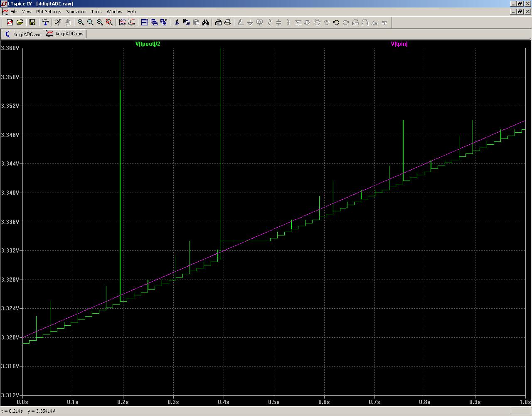Select the Draw Wire pencil tool
The width and height of the screenshot is (532, 416).
(241, 22)
